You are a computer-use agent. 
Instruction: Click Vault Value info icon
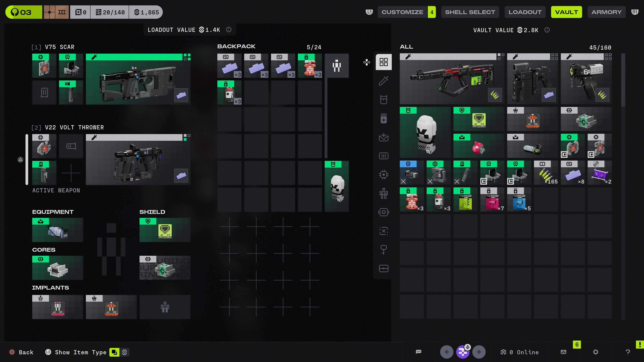coord(547,30)
